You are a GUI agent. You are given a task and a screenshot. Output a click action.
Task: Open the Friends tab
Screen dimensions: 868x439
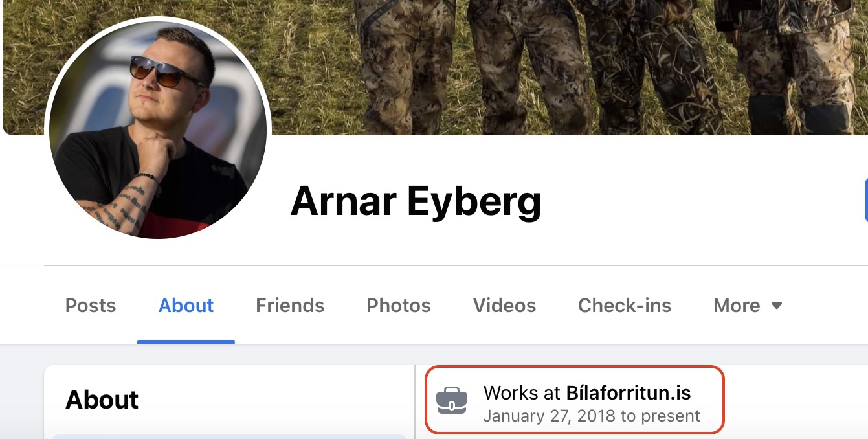(x=290, y=306)
